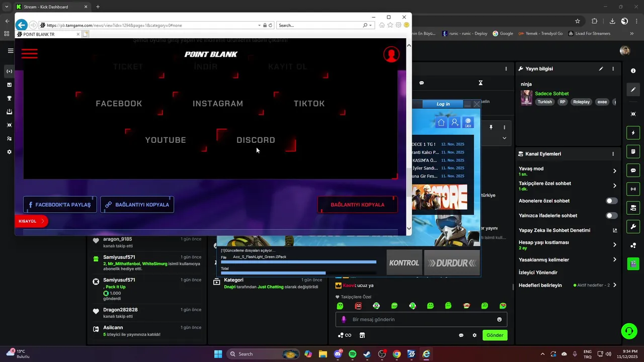The height and width of the screenshot is (362, 644).
Task: Show hidden system tray icons
Action: click(542, 354)
